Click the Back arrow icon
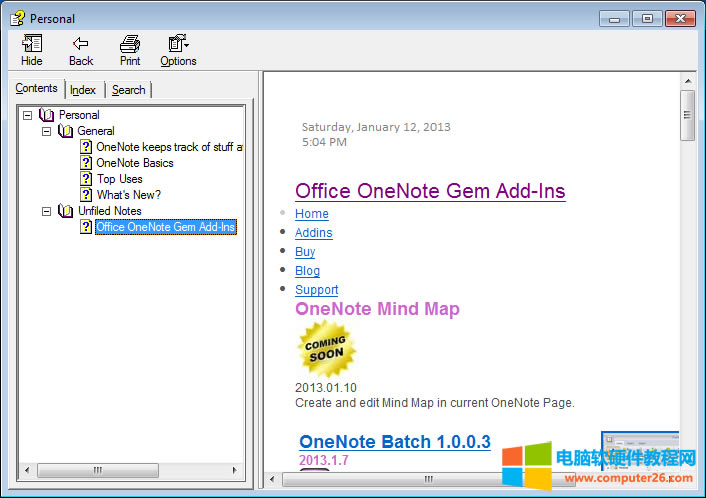The width and height of the screenshot is (706, 498). coord(81,44)
